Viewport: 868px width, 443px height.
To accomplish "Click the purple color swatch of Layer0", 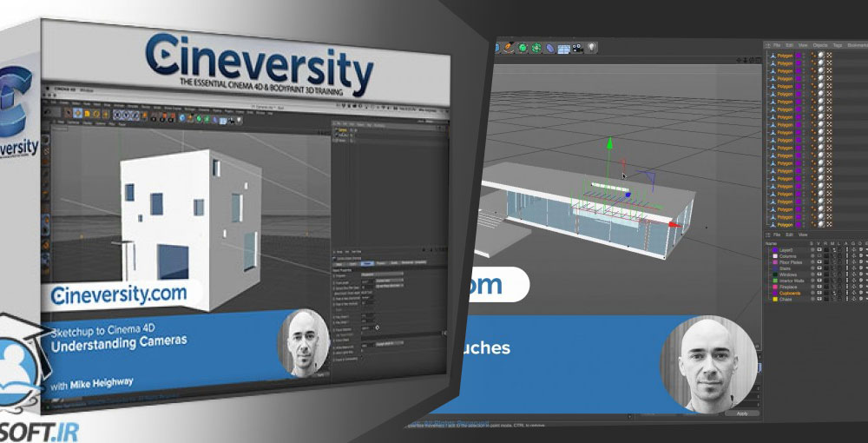I will tap(775, 250).
